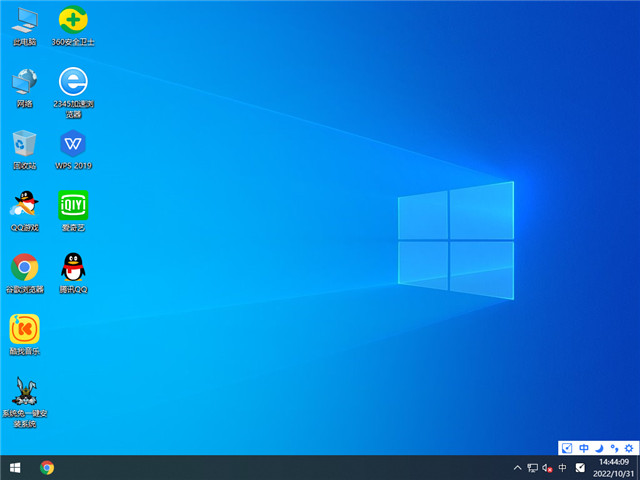Click the taskbar clock and date
This screenshot has width=640, height=480.
click(613, 467)
